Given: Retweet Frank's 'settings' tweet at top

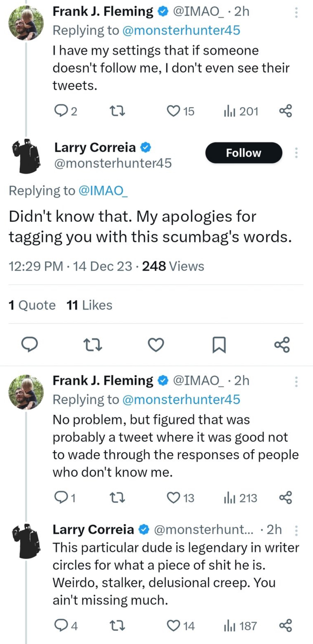Looking at the screenshot, I should [118, 111].
